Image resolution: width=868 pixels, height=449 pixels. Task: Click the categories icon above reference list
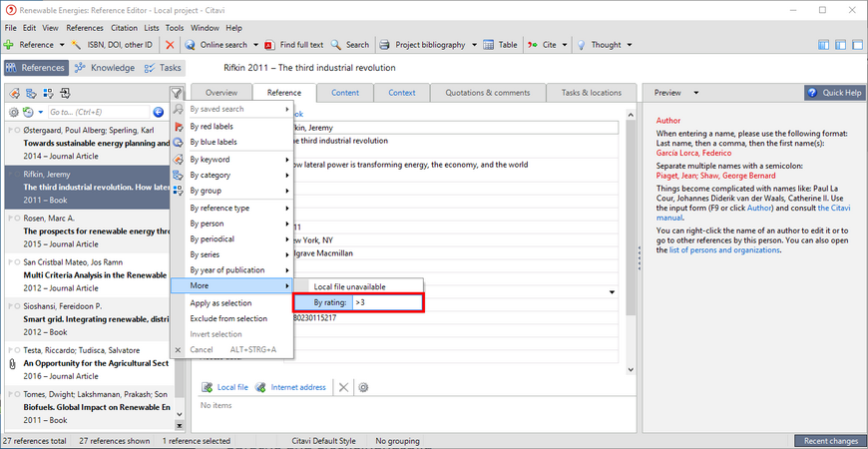(31, 93)
